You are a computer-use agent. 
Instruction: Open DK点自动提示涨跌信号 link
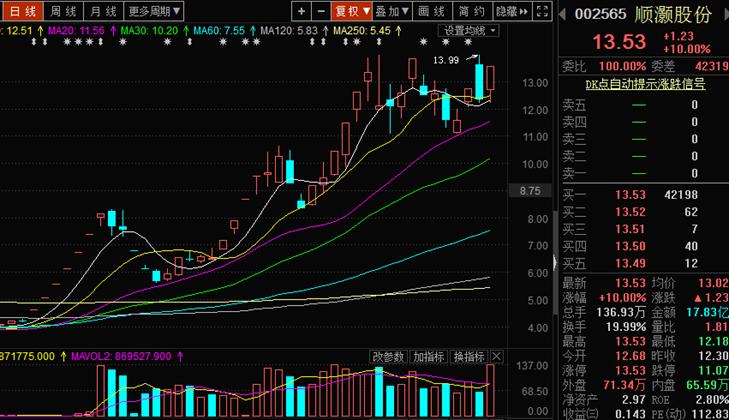(x=644, y=83)
